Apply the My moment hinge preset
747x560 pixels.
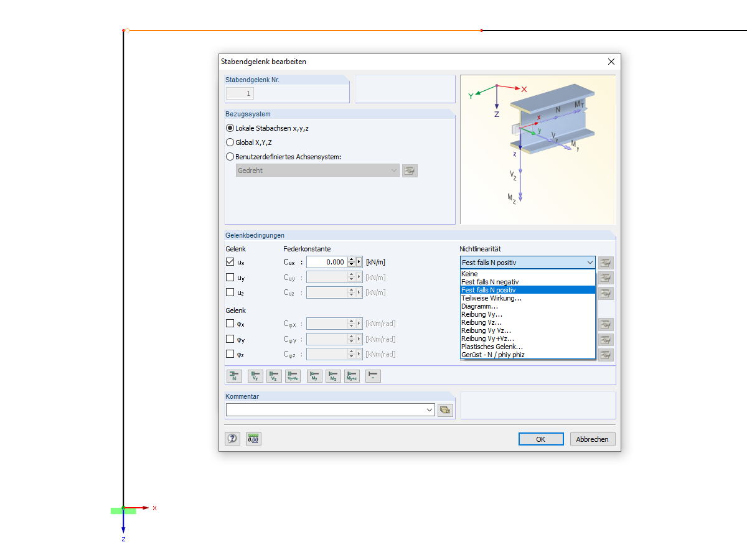314,376
